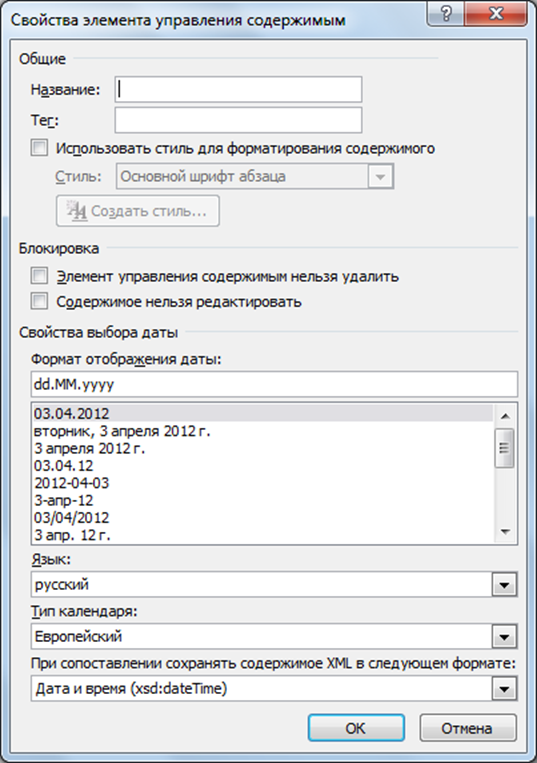Close the content control properties dialog

click(x=495, y=13)
